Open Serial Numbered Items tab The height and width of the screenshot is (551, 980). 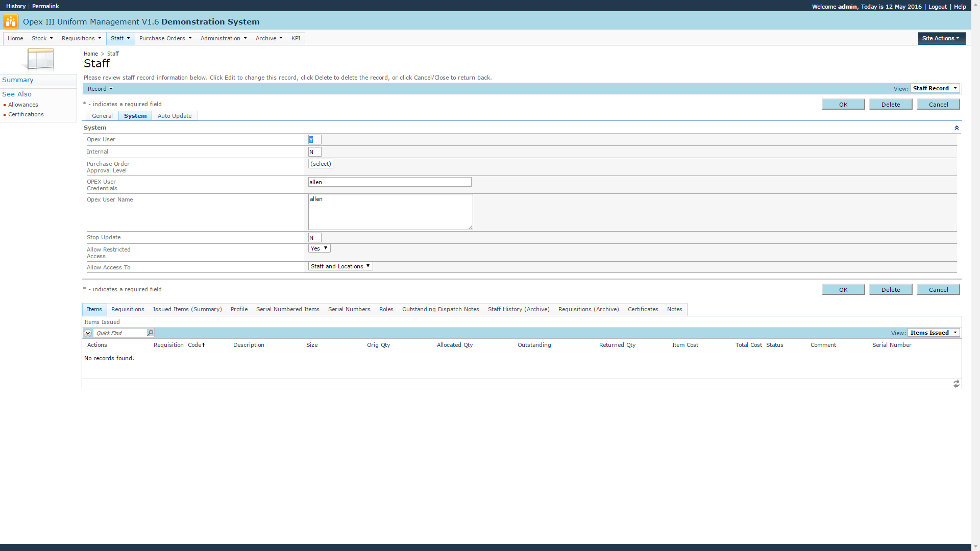click(287, 309)
